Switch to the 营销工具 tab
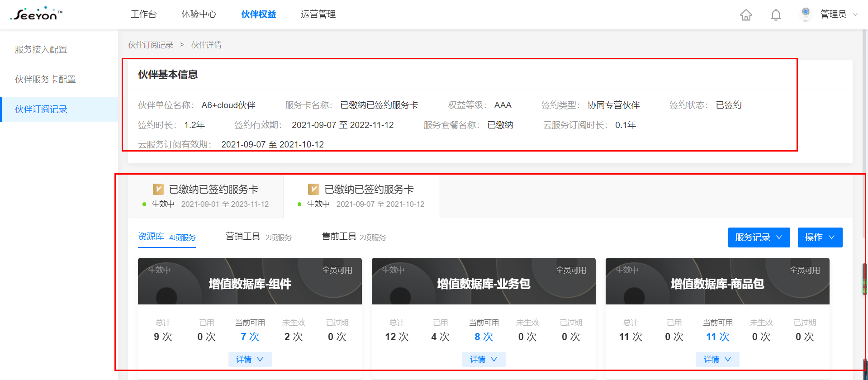The width and height of the screenshot is (868, 380). pyautogui.click(x=259, y=237)
